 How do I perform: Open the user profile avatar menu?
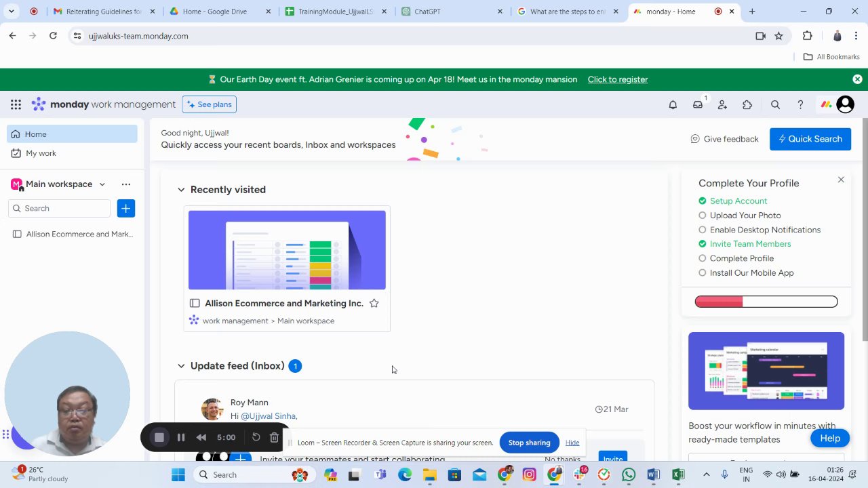pyautogui.click(x=845, y=104)
